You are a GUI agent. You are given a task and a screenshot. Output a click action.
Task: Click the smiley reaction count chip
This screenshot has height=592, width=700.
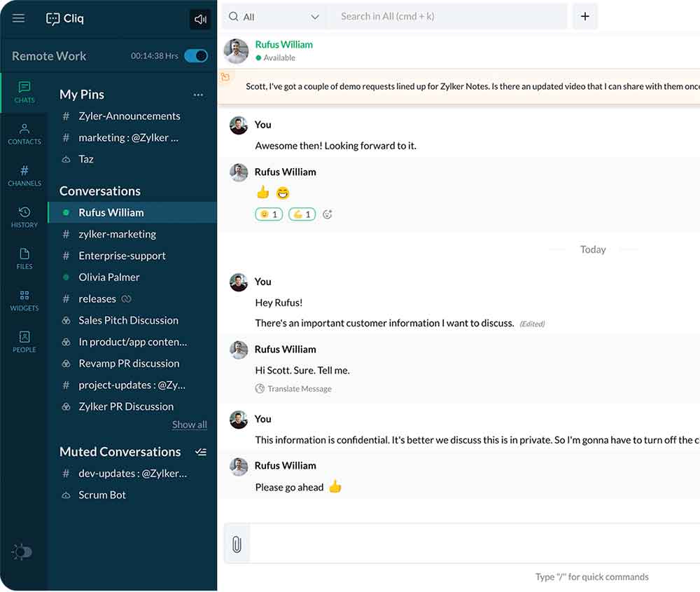(x=269, y=214)
